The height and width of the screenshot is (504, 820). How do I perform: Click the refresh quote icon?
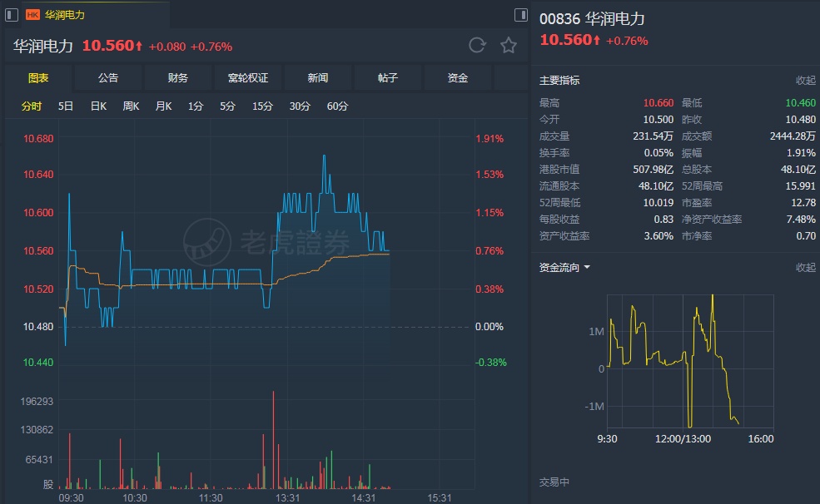(x=477, y=46)
